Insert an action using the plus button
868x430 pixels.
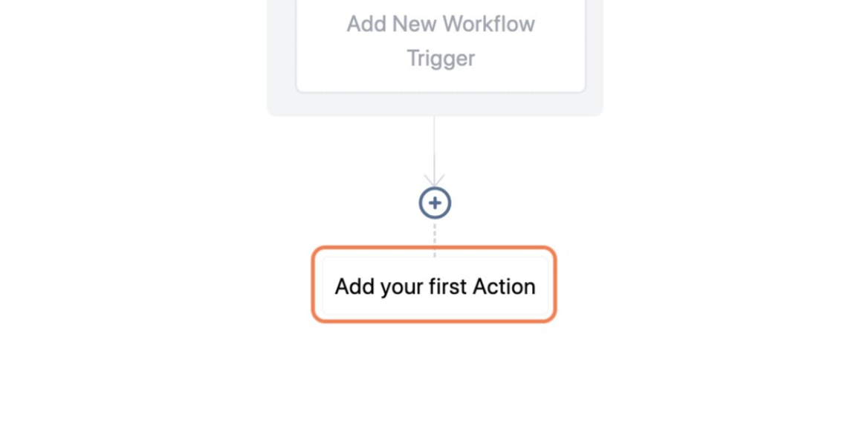435,203
